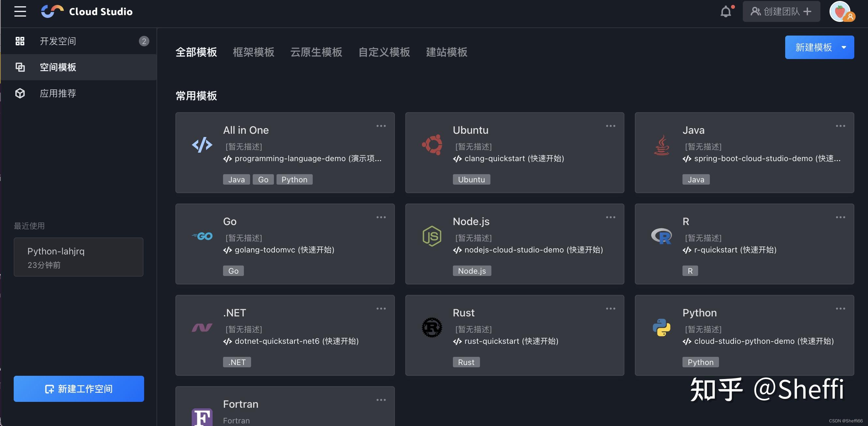Select the R language logo icon
Viewport: 868px width, 426px height.
(661, 236)
